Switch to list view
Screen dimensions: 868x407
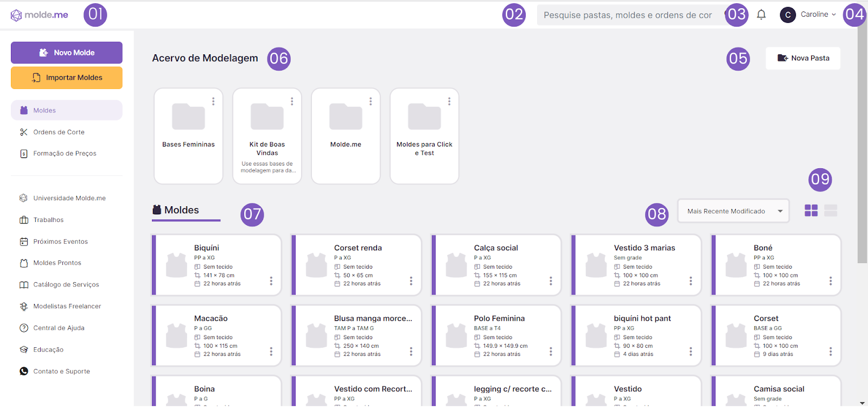coord(831,211)
